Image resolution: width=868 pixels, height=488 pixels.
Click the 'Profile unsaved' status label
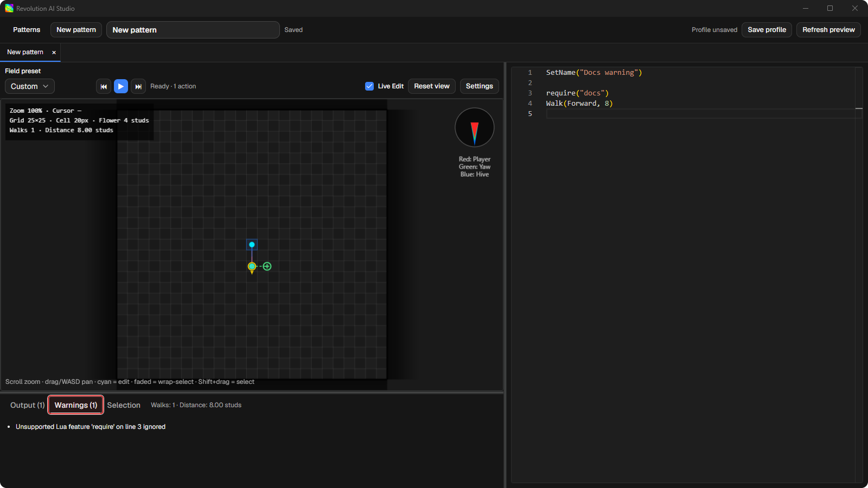point(714,30)
